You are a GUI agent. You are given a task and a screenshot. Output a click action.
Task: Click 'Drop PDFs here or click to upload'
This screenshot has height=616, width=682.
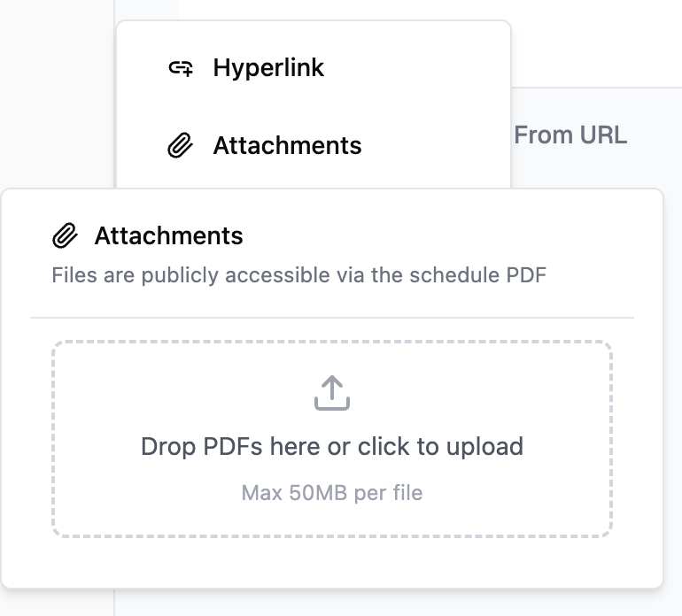click(x=331, y=446)
